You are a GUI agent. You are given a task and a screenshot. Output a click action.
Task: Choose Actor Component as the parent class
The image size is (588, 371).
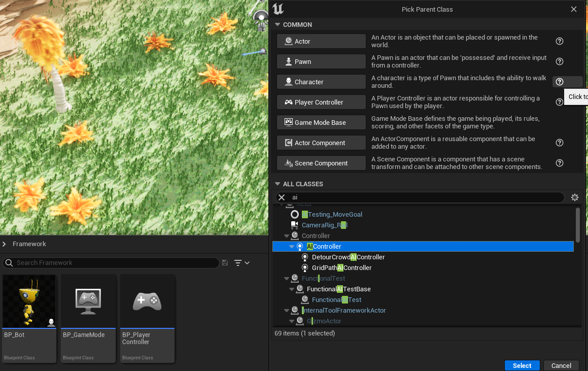(321, 143)
